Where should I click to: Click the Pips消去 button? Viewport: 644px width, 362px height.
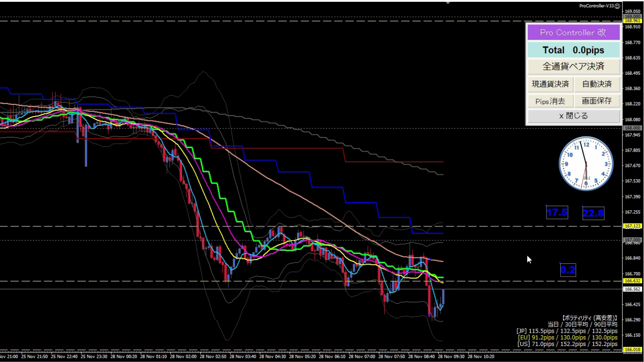(x=551, y=101)
